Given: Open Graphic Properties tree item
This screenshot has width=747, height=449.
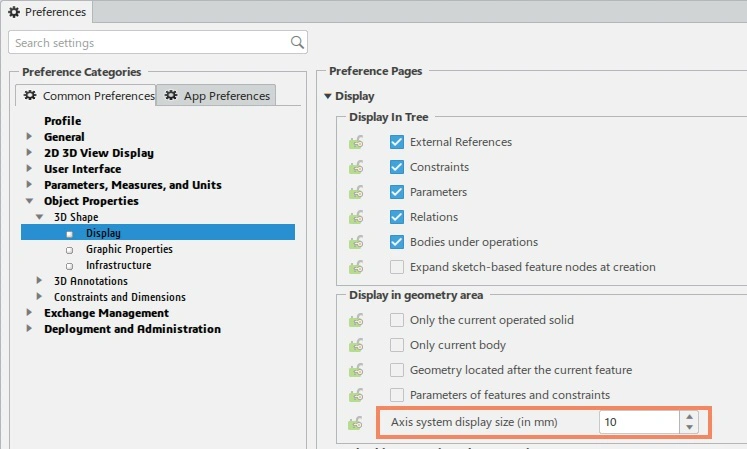Looking at the screenshot, I should click(129, 249).
